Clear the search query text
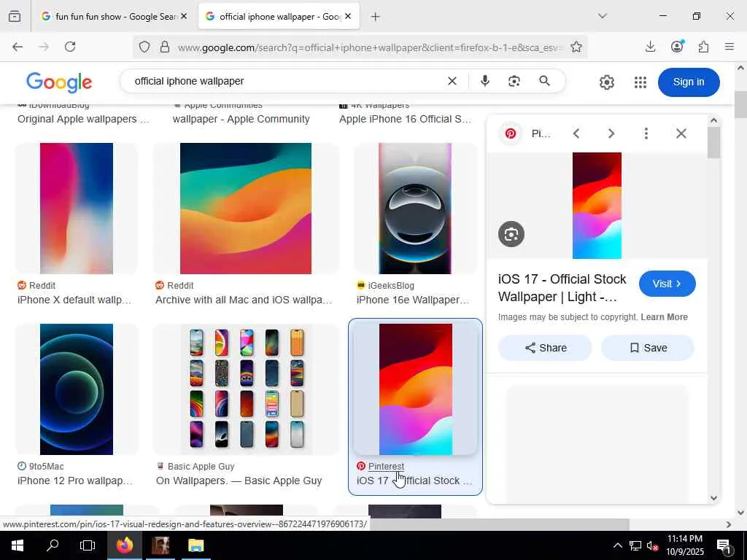Screen dimensions: 747x560 point(452,82)
